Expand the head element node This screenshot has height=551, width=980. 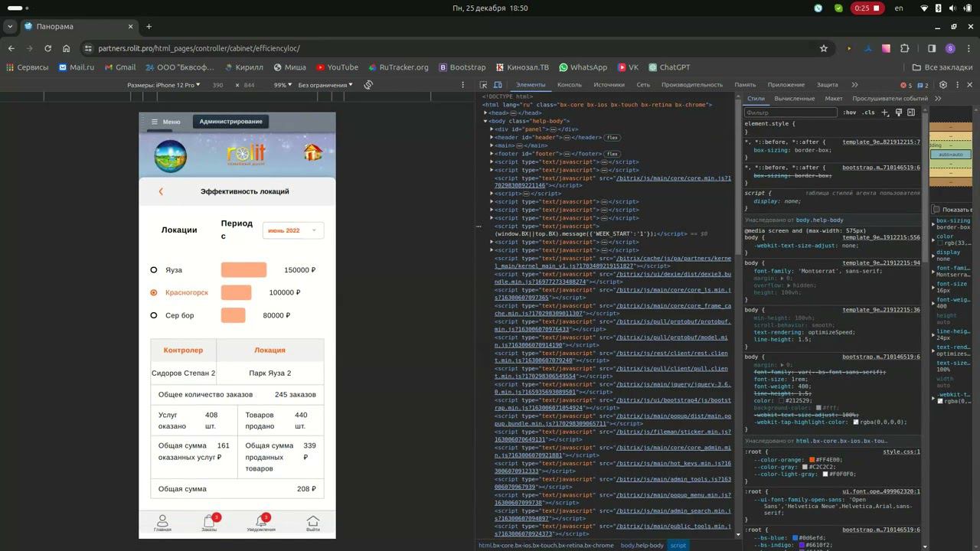pyautogui.click(x=485, y=113)
